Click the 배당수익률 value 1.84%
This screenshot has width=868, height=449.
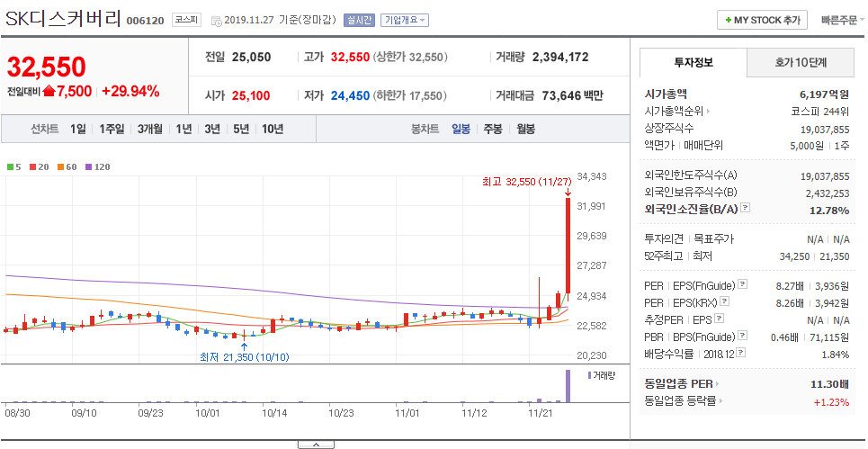tap(836, 355)
